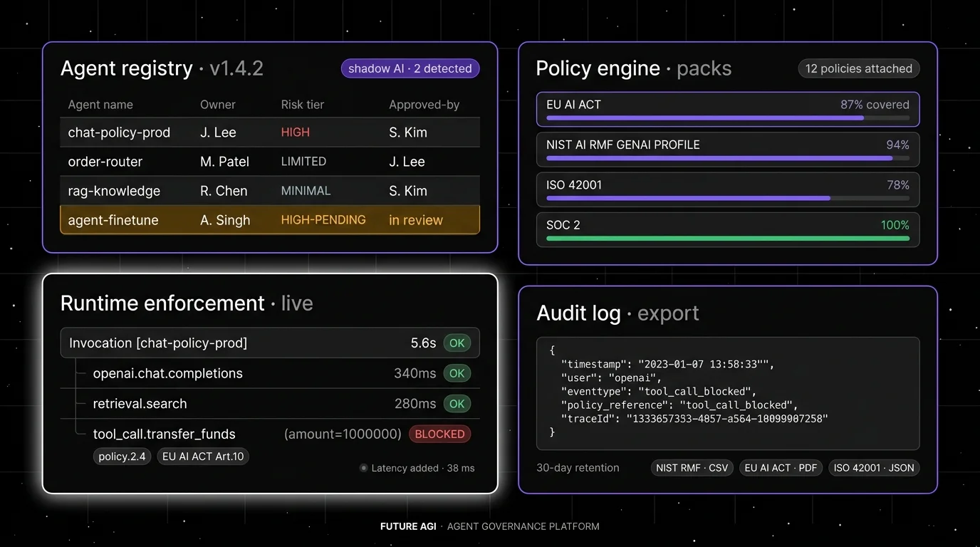The height and width of the screenshot is (547, 980).
Task: Export audit log as ISO 42001 JSON
Action: [x=874, y=468]
